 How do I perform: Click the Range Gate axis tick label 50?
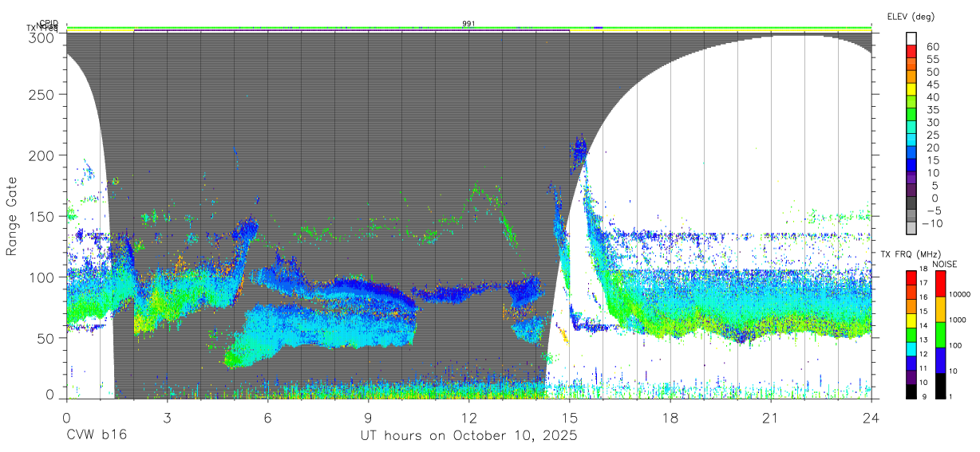click(x=46, y=338)
